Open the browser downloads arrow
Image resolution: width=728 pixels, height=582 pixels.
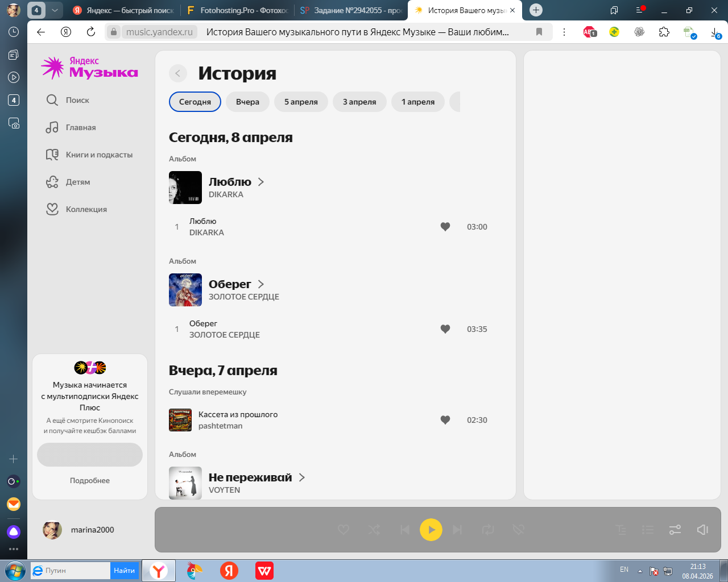pyautogui.click(x=715, y=33)
